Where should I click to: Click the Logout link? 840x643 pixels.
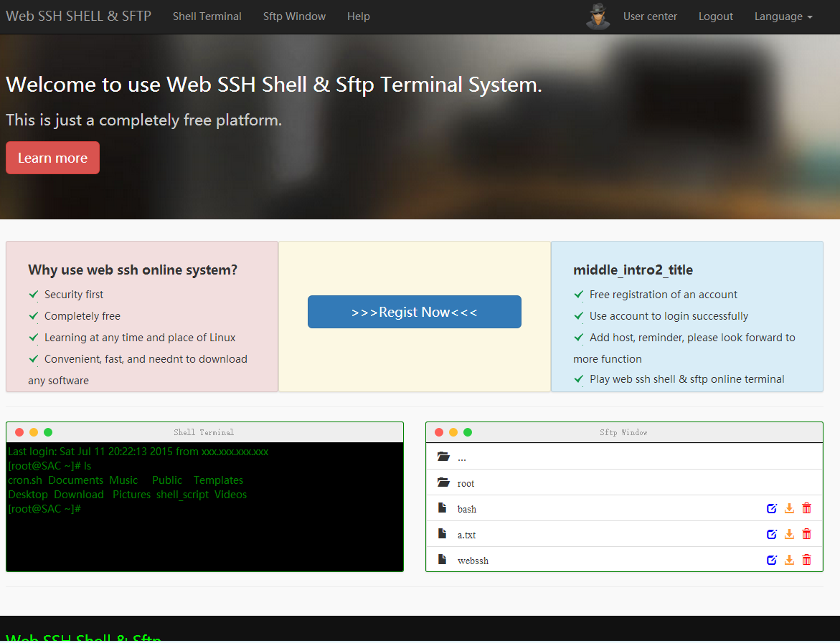(x=715, y=16)
